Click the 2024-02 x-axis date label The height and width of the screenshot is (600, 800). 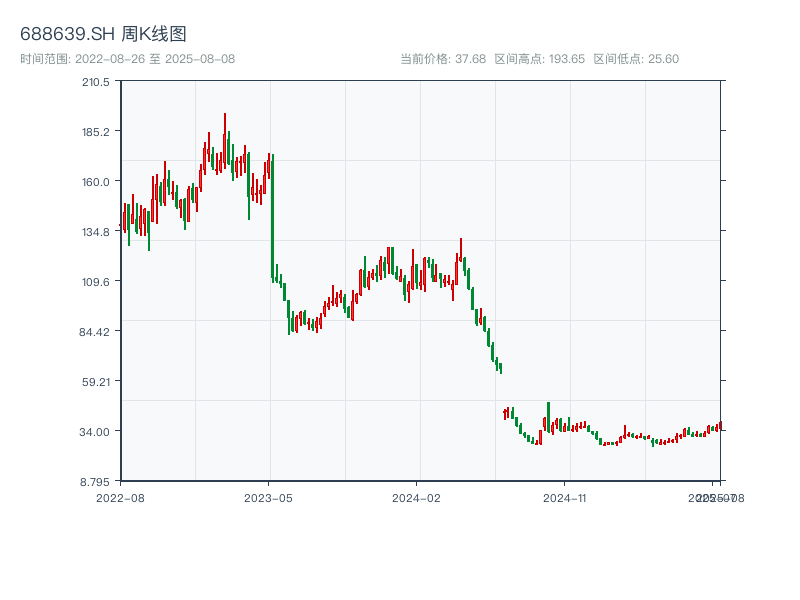(417, 497)
